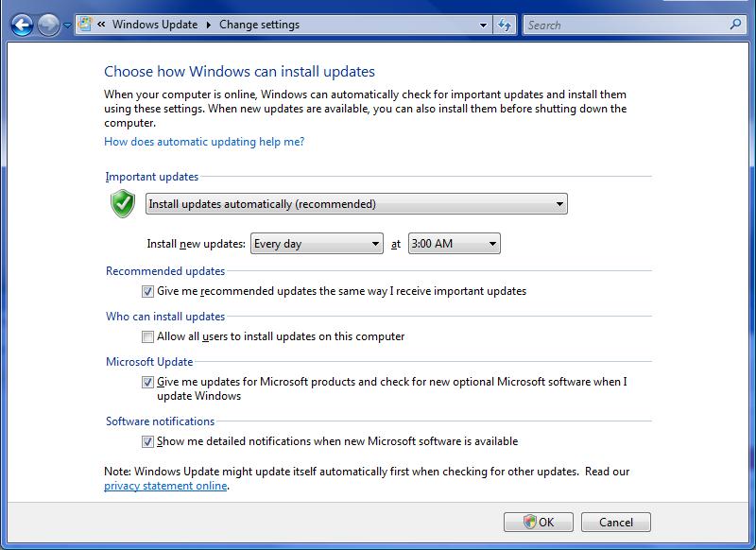Click the 'Who can install updates' heading
This screenshot has height=550, width=756.
click(x=165, y=317)
